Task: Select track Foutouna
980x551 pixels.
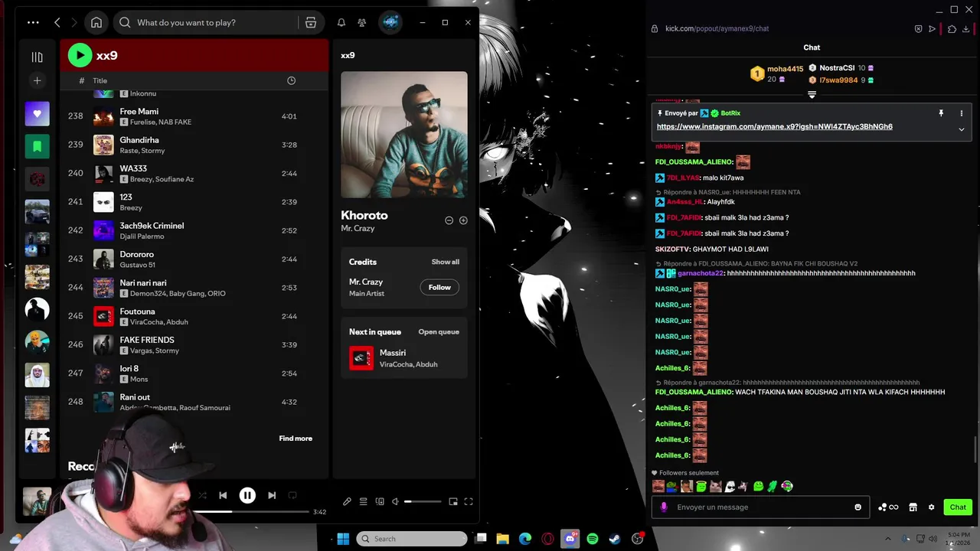Action: point(194,316)
